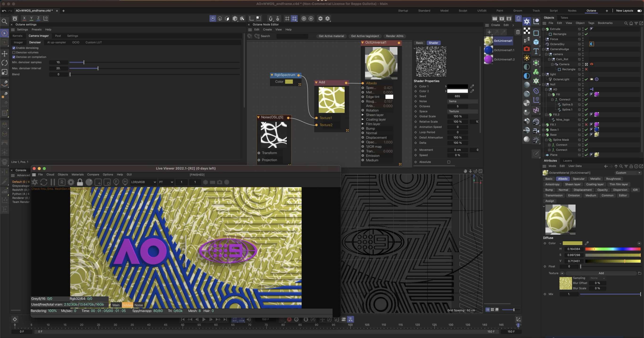Viewport: 644px width, 338px height.
Task: Click Render AOVs button
Action: click(395, 36)
